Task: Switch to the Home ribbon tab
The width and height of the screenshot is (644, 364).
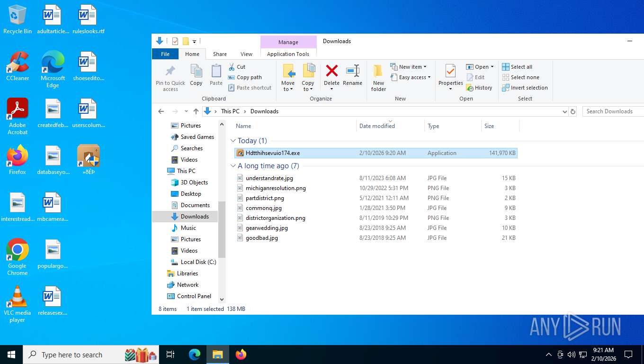Action: [x=192, y=54]
